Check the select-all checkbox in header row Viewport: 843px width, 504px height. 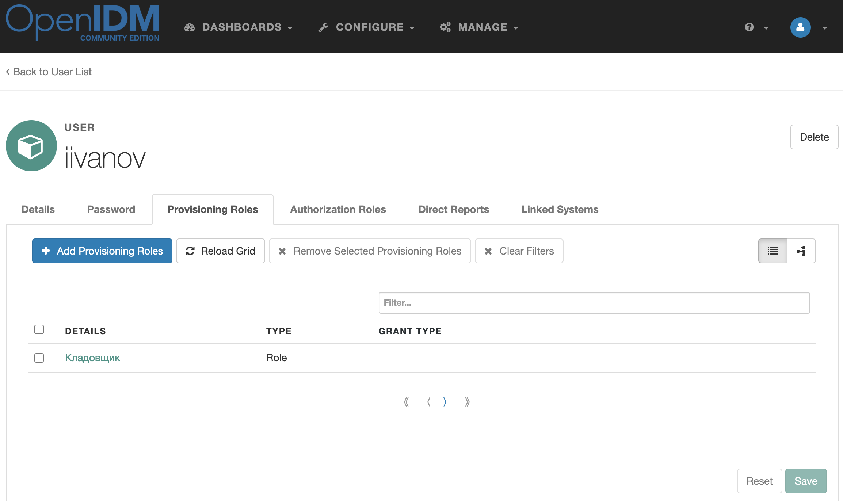click(x=39, y=329)
